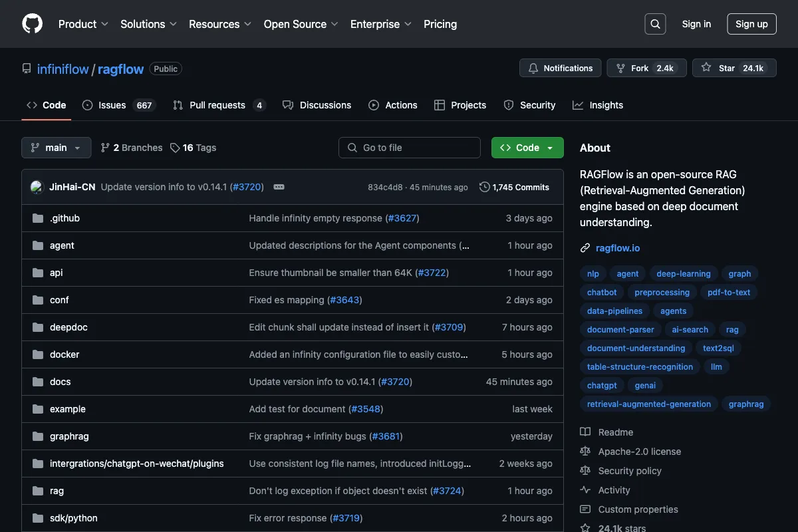Click Sign in

[696, 24]
